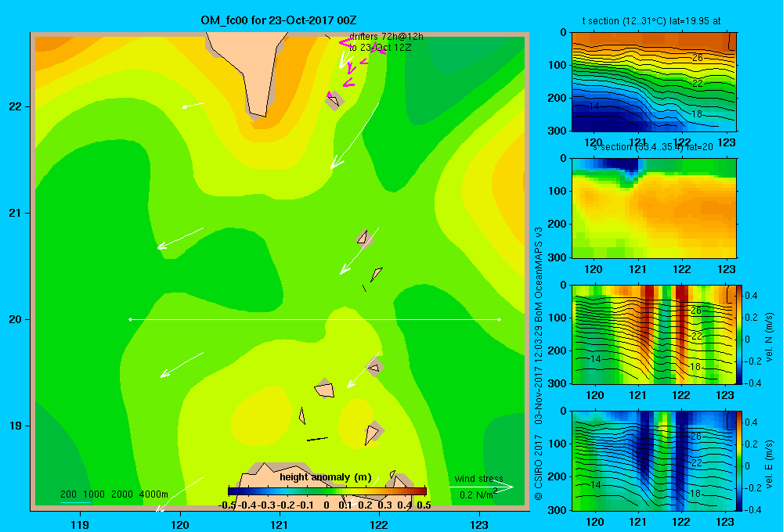Open the eastward velocity section plot
Image resolution: width=783 pixels, height=532 pixels.
[x=654, y=461]
